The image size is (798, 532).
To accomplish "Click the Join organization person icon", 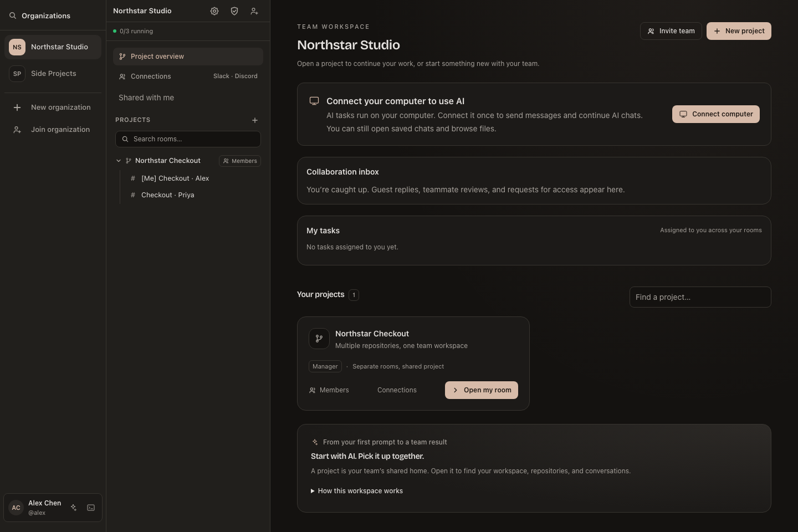I will pos(17,130).
